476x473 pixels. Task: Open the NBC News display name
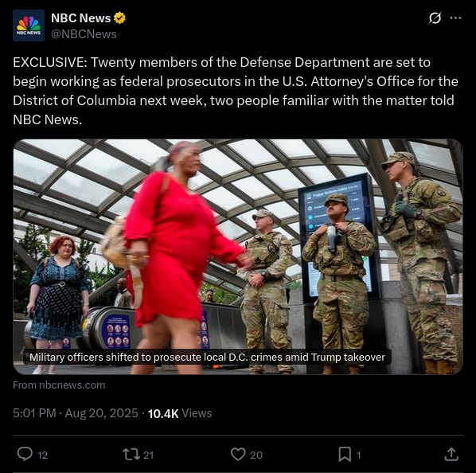tap(80, 18)
